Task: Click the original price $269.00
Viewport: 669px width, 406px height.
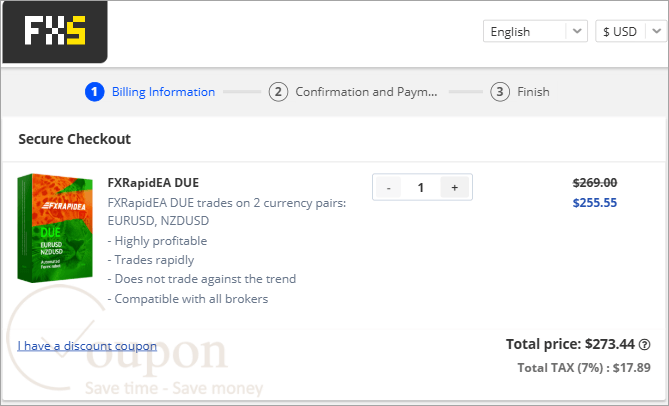Action: 595,183
